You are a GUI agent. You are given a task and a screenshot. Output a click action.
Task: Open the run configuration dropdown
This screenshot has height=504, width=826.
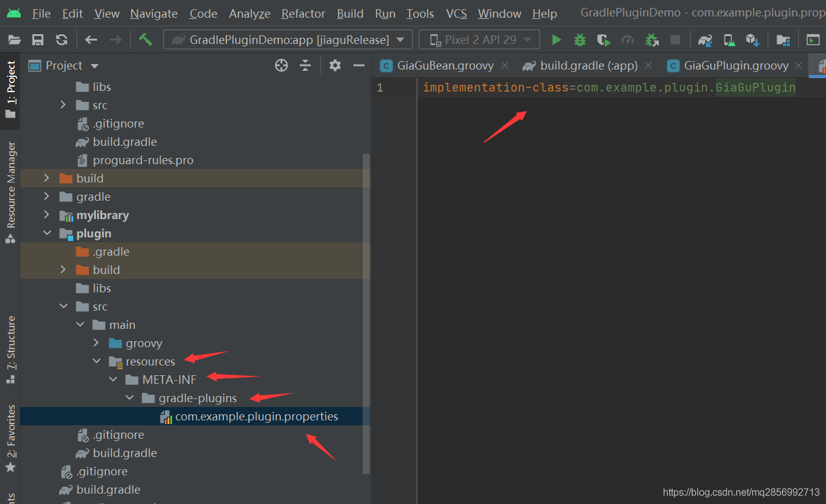(x=288, y=40)
